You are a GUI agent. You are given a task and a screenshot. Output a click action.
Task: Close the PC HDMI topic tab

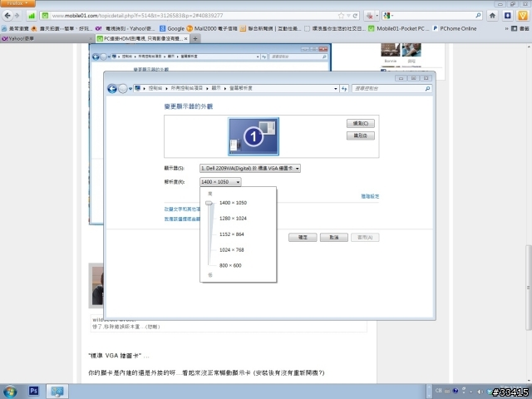[185, 39]
